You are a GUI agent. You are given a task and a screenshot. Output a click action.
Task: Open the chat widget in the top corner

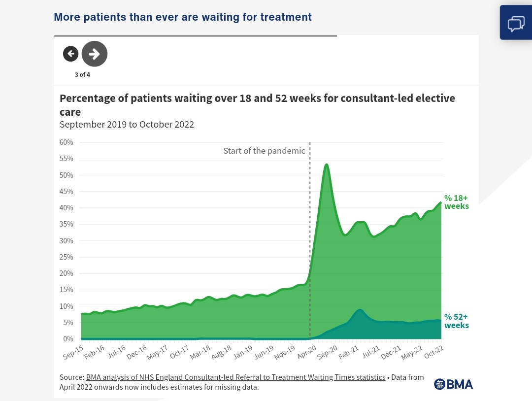coord(516,22)
